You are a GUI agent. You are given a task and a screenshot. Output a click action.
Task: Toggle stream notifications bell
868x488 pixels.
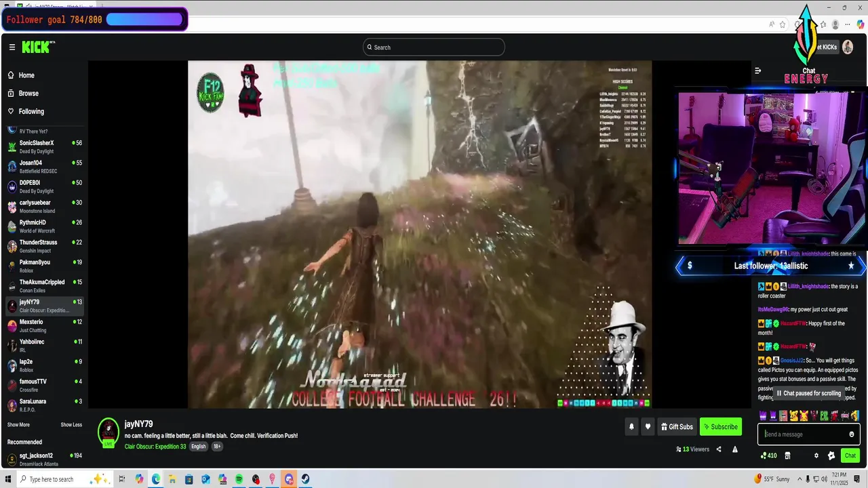(631, 427)
